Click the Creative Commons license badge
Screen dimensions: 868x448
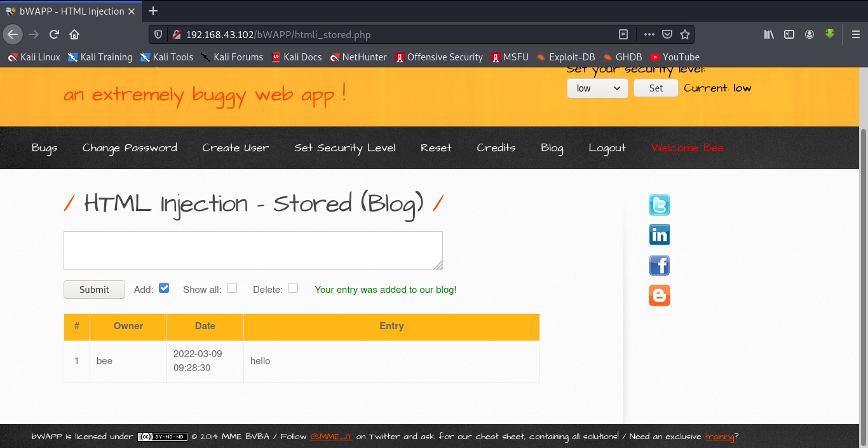163,437
